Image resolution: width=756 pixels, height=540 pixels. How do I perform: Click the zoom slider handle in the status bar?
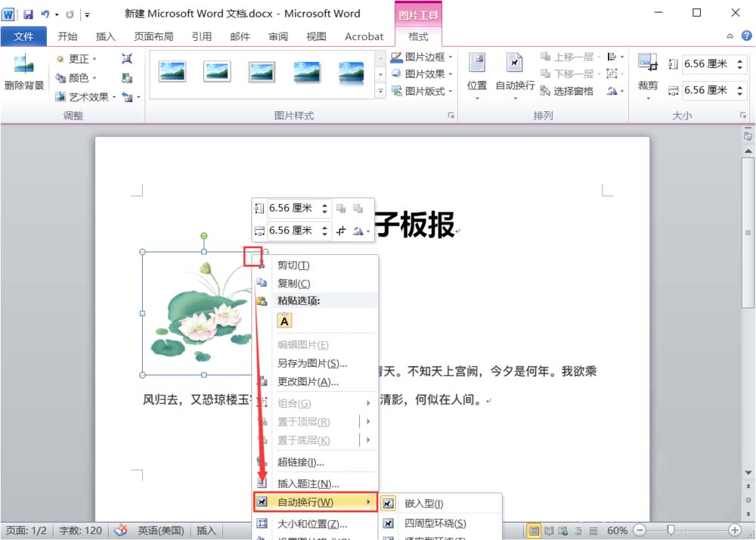point(670,530)
